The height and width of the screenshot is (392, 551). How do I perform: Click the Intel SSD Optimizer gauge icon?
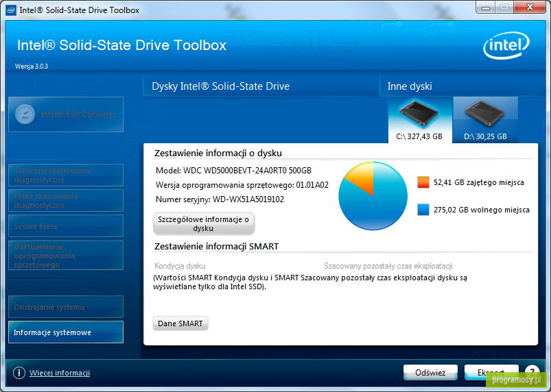[25, 114]
